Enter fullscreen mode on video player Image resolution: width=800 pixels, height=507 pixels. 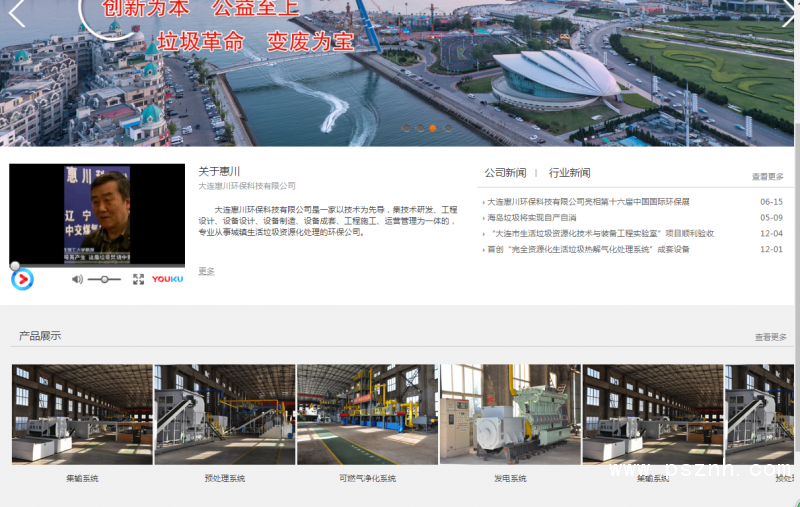pos(138,280)
